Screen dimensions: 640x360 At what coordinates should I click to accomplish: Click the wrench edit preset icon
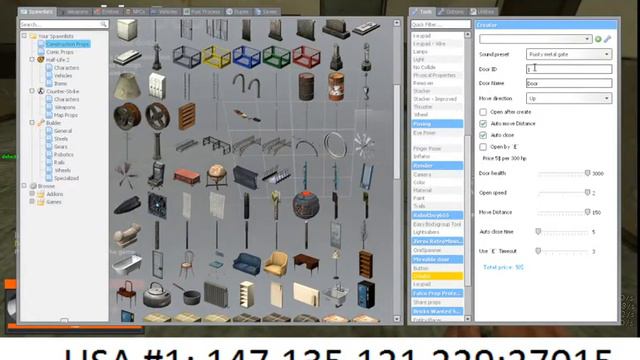(x=607, y=39)
